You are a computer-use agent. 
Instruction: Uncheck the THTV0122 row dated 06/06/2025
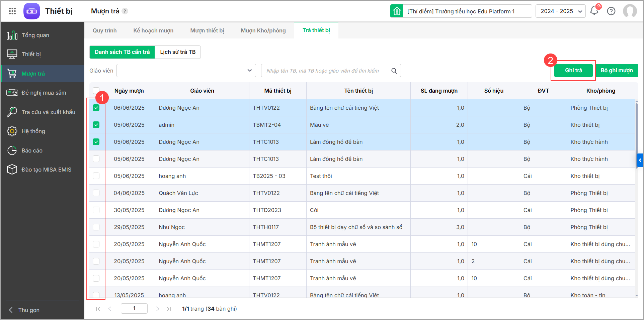pyautogui.click(x=96, y=108)
